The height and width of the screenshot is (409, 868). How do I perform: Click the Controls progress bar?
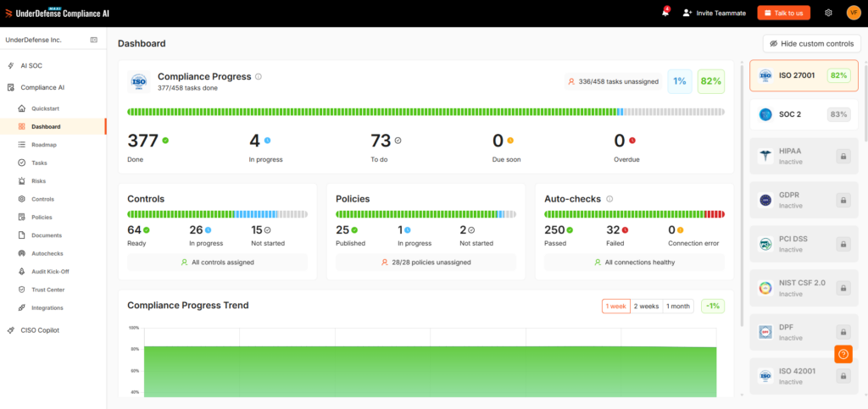218,214
